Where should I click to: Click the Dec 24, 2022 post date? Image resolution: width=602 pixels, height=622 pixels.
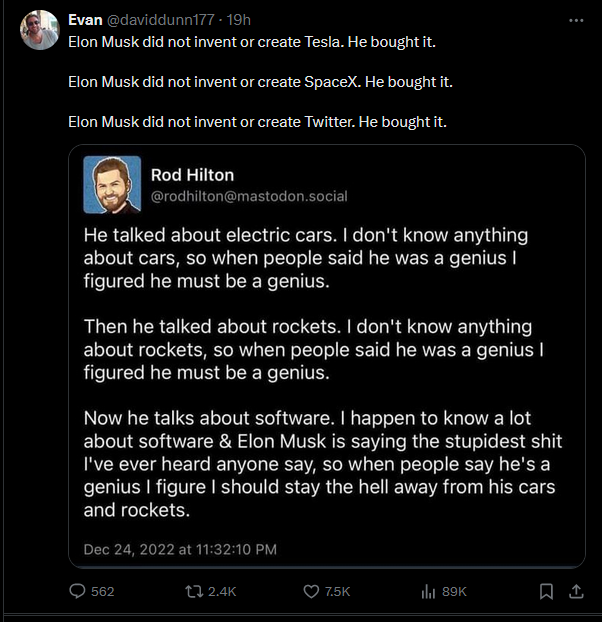pos(180,549)
